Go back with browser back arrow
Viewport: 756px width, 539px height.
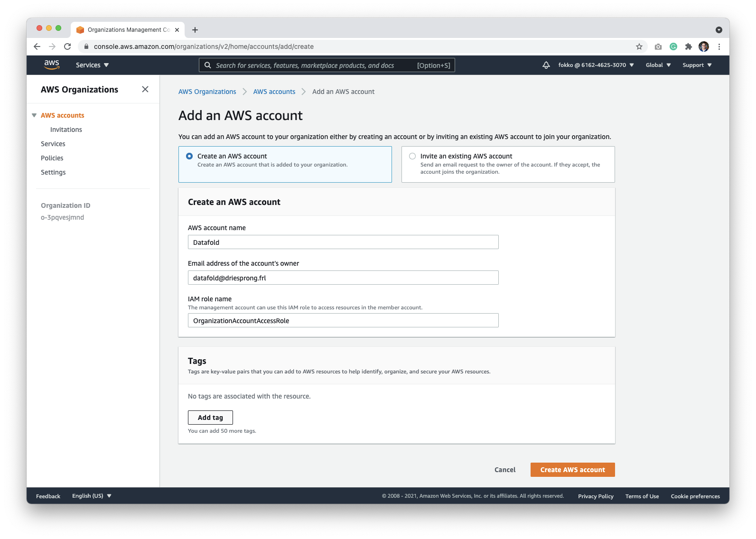[37, 46]
